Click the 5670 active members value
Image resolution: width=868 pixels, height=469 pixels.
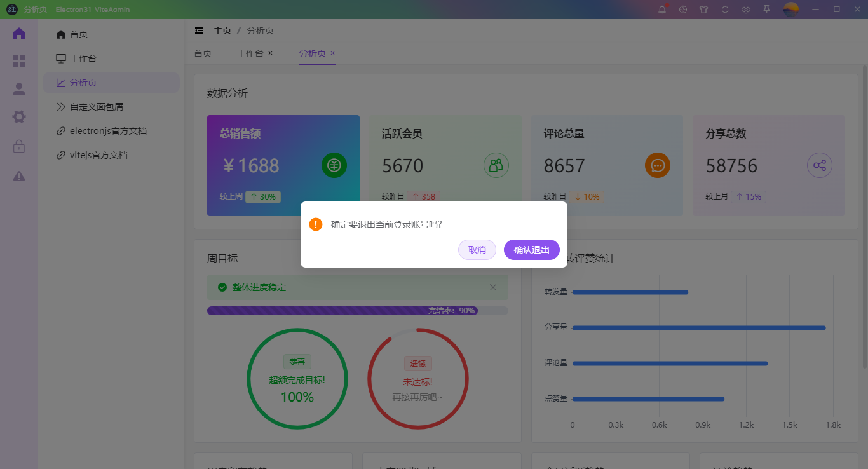(402, 166)
